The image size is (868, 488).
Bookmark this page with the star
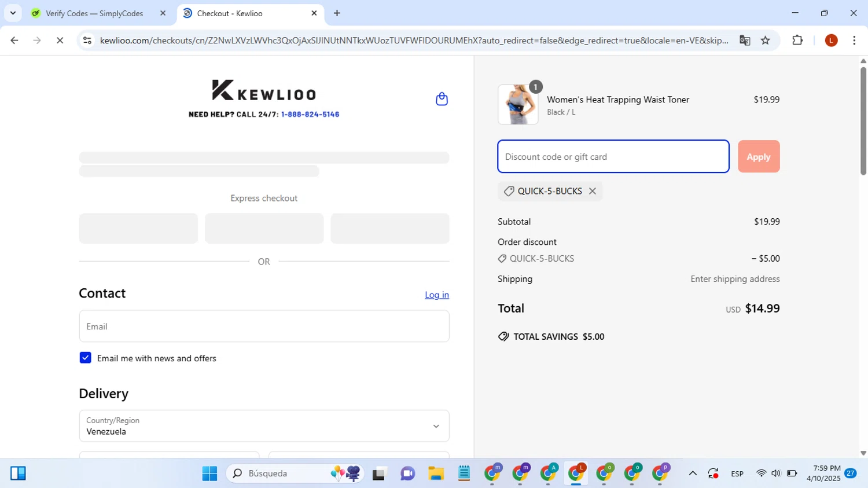[x=766, y=41]
